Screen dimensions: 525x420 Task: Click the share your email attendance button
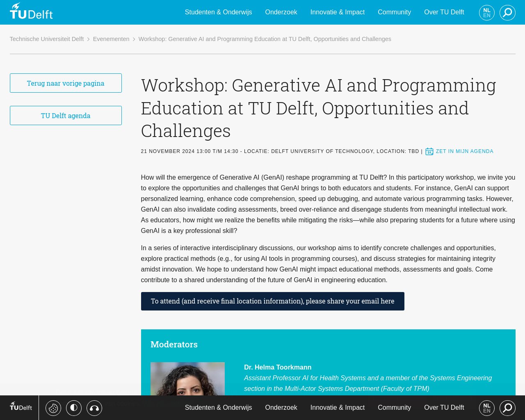[x=272, y=301]
